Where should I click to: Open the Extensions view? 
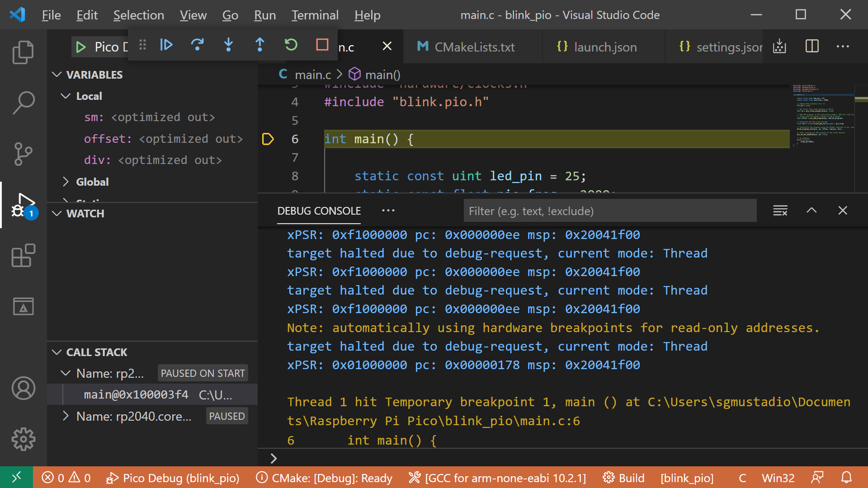click(23, 256)
